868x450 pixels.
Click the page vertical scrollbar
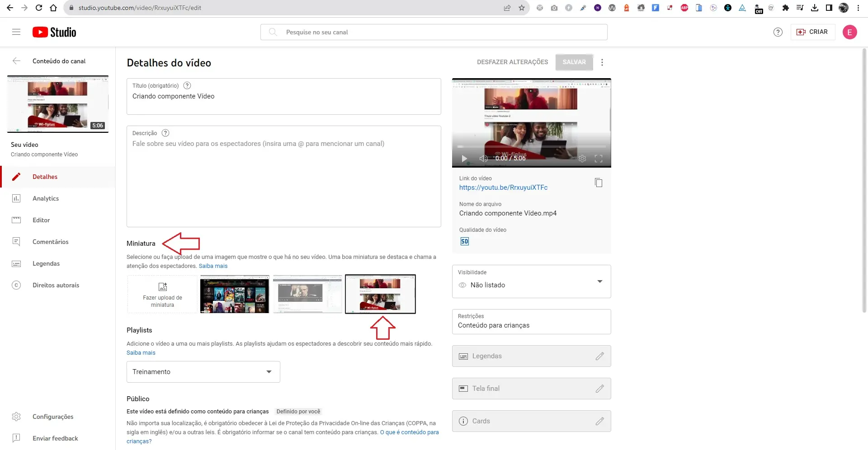pos(865,181)
